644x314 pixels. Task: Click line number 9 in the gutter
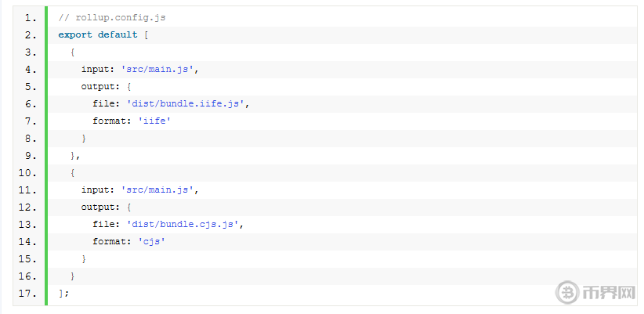click(29, 155)
